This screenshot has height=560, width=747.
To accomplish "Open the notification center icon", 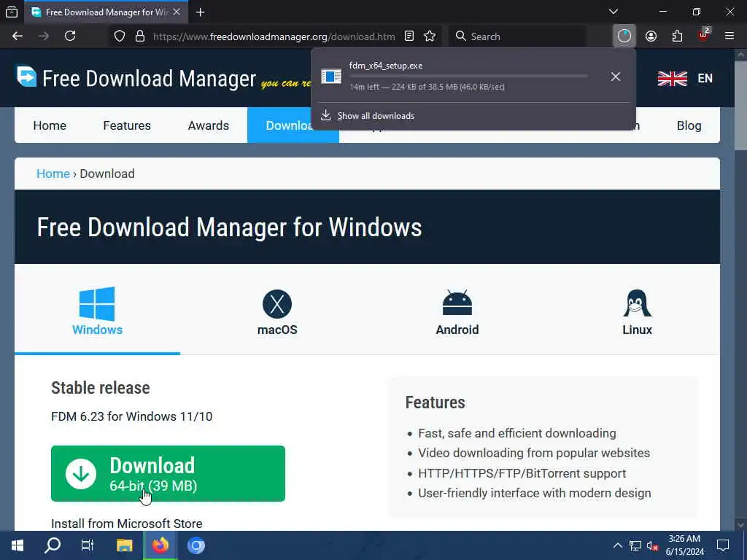I will coord(723,545).
